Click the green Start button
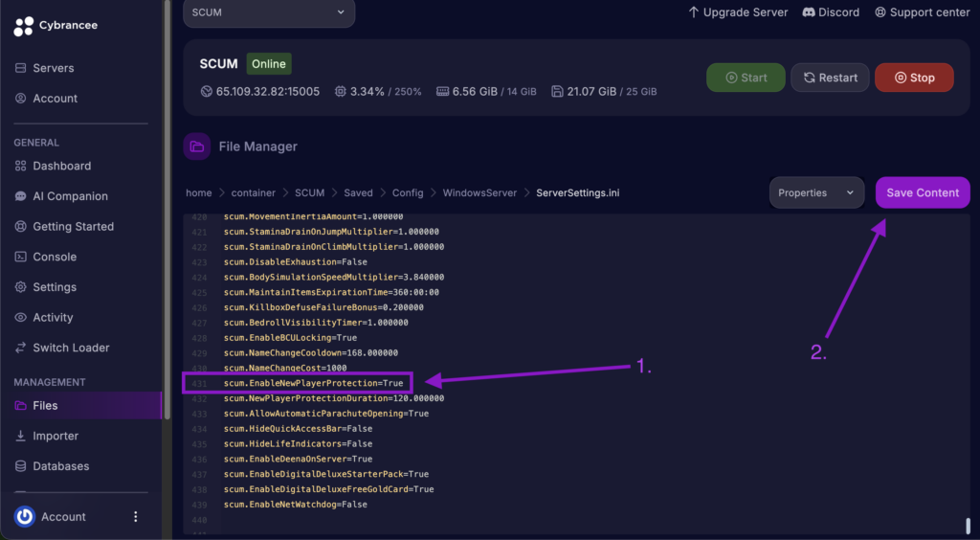Viewport: 980px width, 540px height. [x=746, y=78]
